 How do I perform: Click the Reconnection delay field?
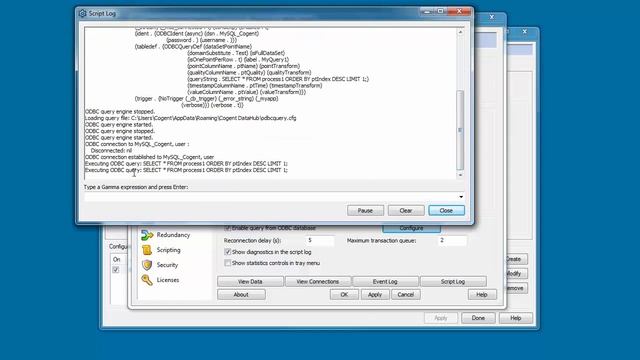319,241
